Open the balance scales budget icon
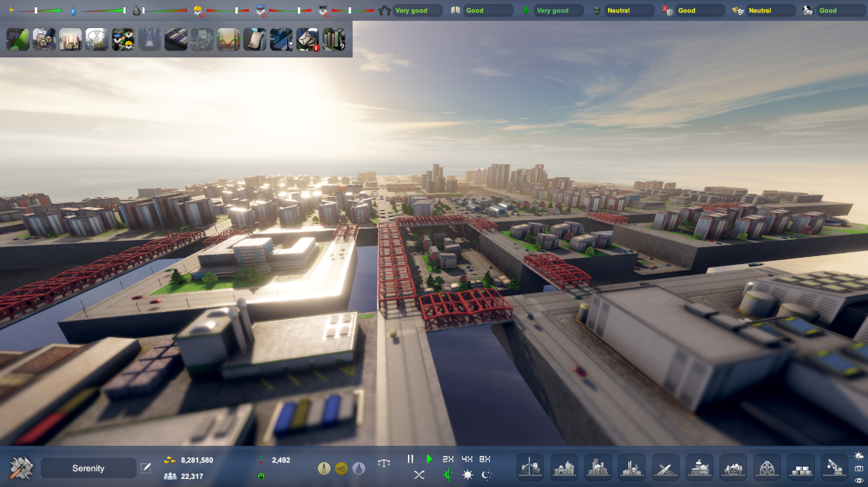 384,463
